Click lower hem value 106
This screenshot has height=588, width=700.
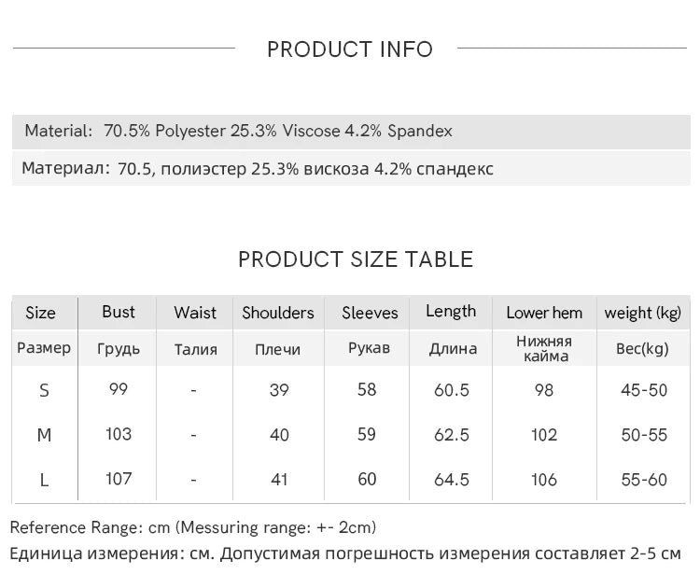[544, 480]
